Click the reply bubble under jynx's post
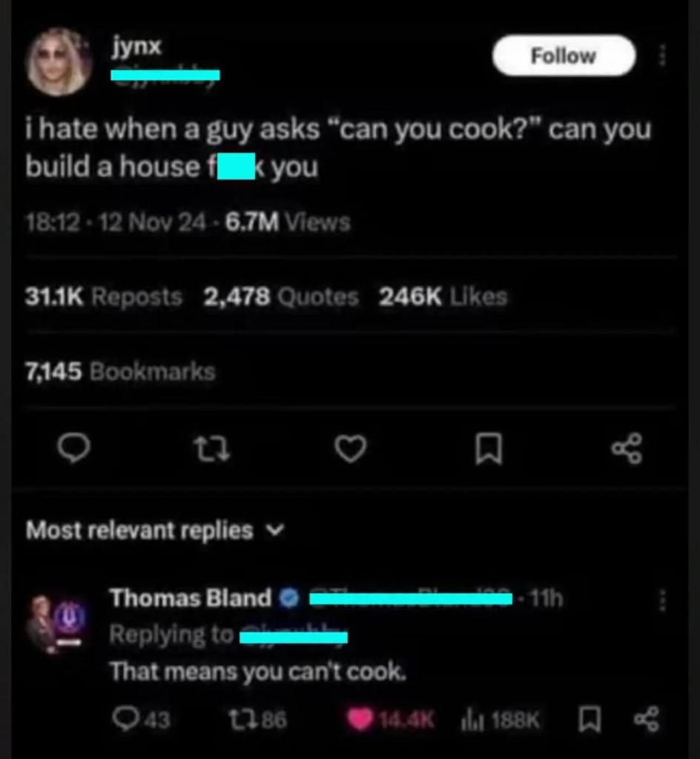 point(73,448)
